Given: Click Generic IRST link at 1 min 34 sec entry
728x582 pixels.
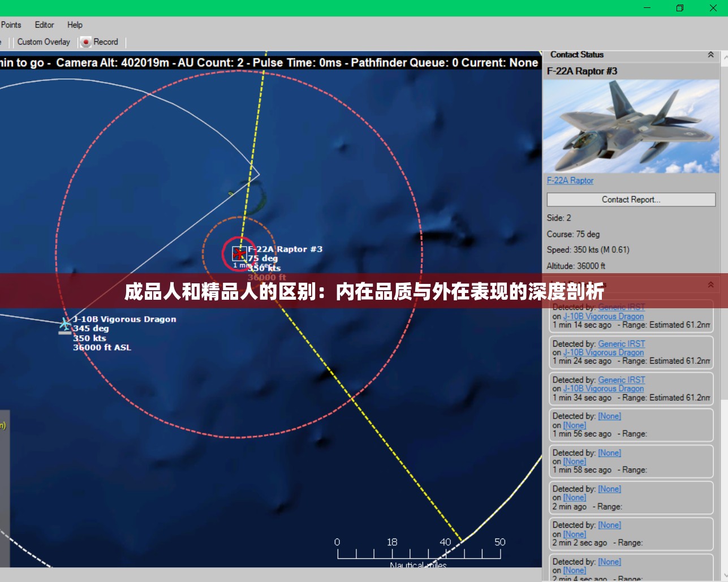Looking at the screenshot, I should tap(621, 380).
